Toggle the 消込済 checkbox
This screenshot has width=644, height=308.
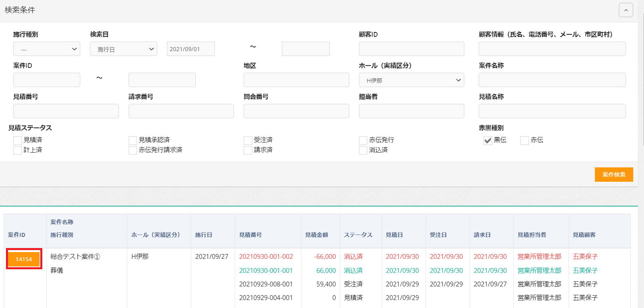pos(363,150)
